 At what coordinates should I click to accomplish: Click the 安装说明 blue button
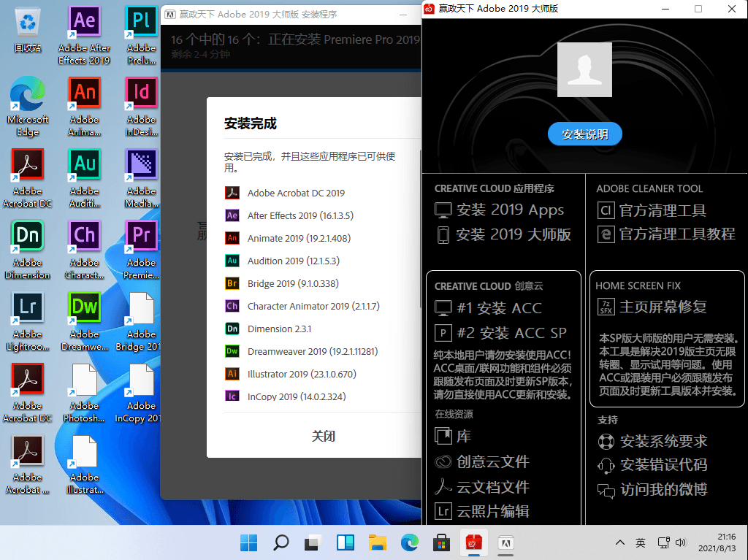pyautogui.click(x=585, y=134)
